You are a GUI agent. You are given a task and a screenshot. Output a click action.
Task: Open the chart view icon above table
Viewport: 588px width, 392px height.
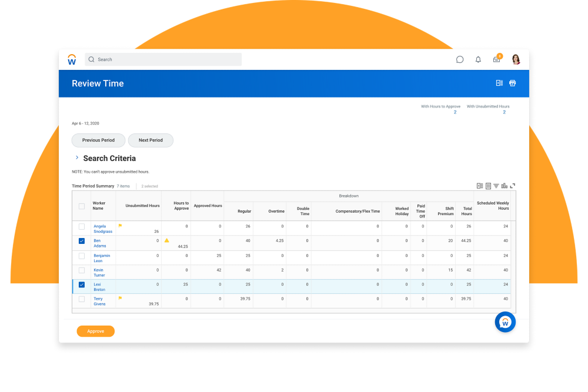505,186
